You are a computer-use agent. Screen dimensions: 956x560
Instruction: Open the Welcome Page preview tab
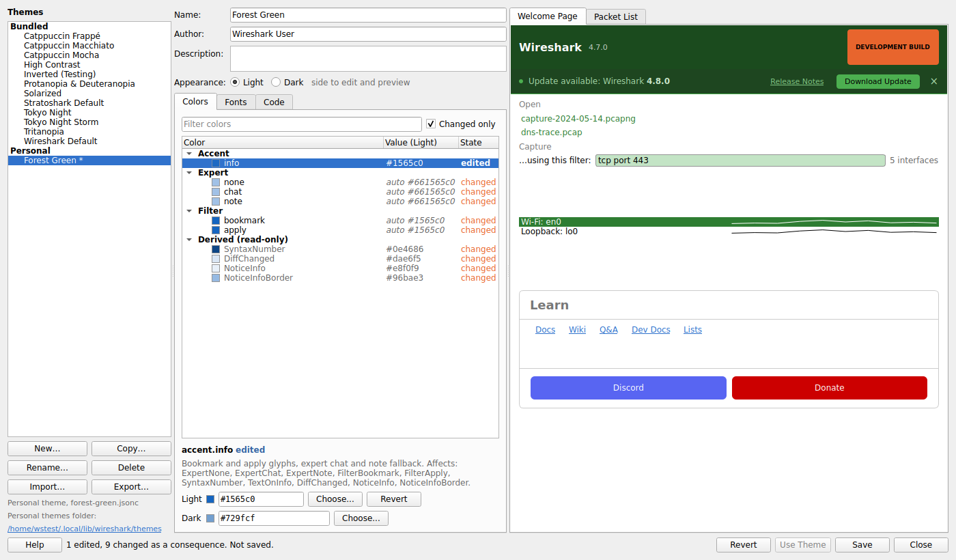[548, 16]
